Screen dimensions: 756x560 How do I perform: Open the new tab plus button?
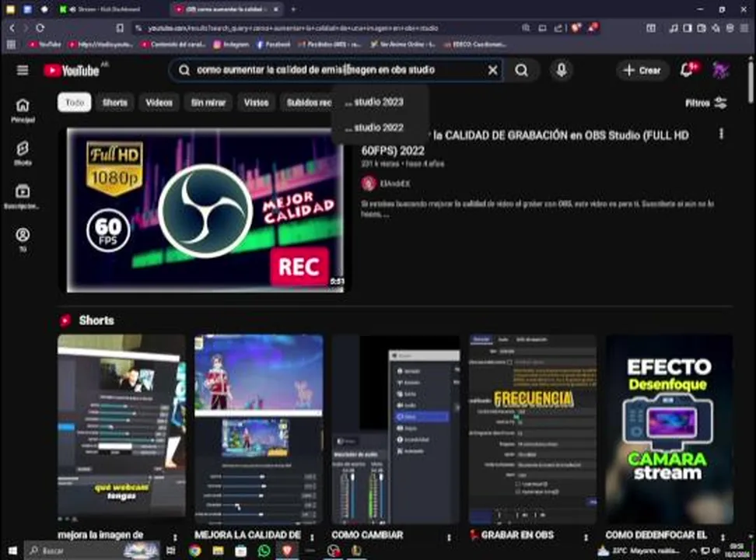point(293,9)
